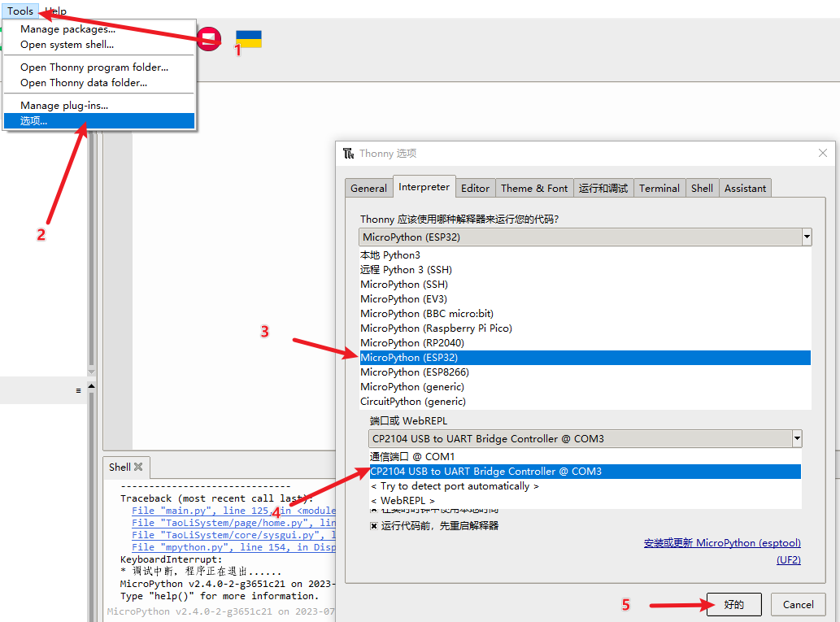Select MicroPython (RP2040) option

point(585,343)
